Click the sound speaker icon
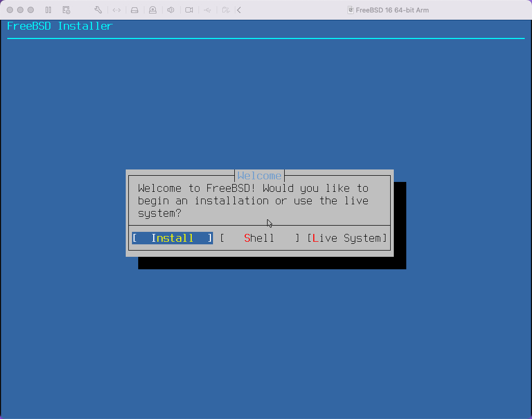This screenshot has width=532, height=419. tap(170, 10)
